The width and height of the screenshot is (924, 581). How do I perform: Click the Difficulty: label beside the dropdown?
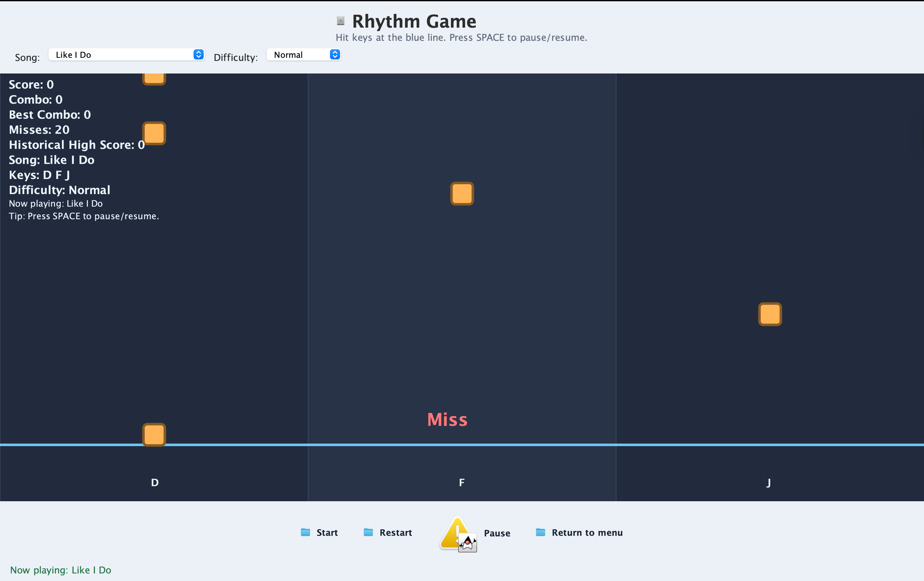click(x=236, y=57)
